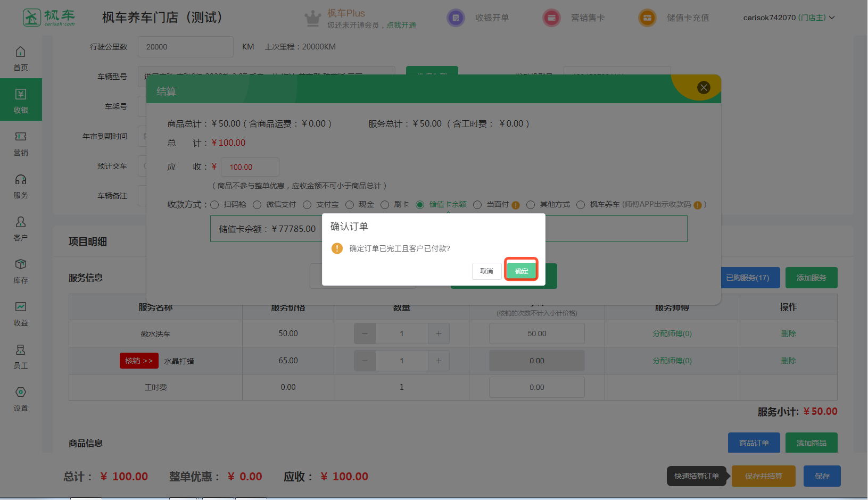Decrease 水晶打蜡 quantity with minus
Image resolution: width=868 pixels, height=500 pixels.
(x=365, y=361)
